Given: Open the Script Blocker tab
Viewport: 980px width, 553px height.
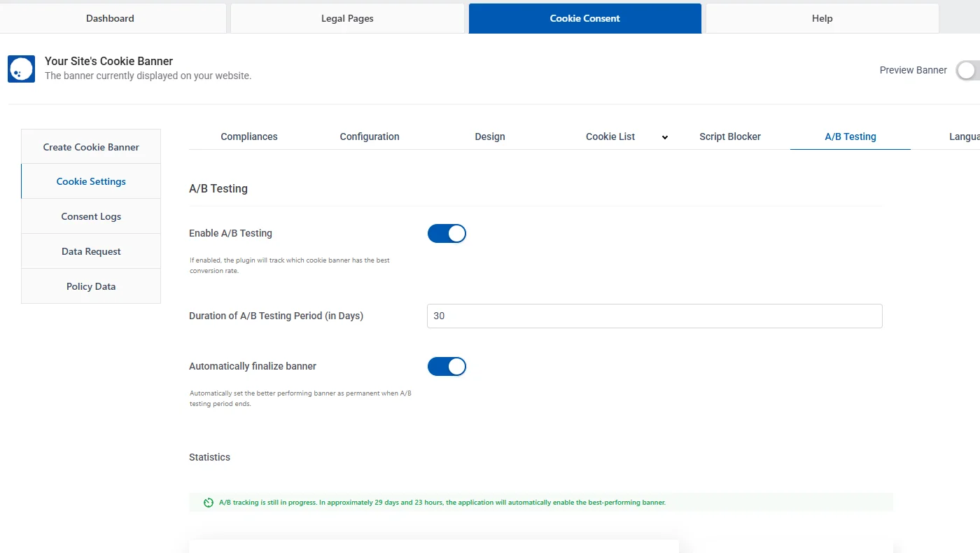Looking at the screenshot, I should pyautogui.click(x=730, y=136).
